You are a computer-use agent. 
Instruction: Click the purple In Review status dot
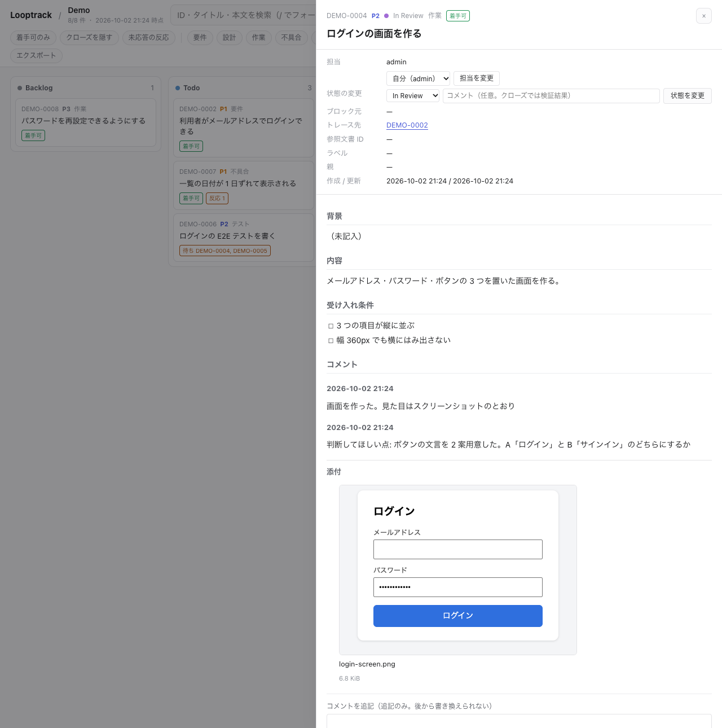386,16
